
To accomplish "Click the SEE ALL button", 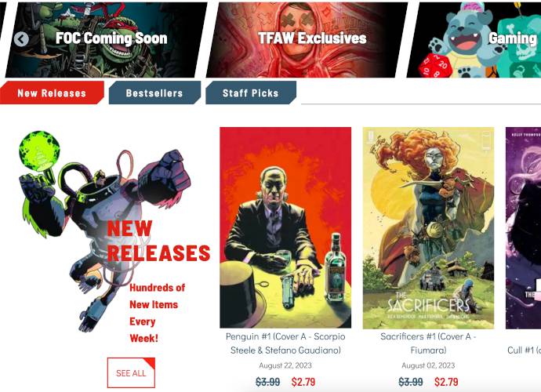I will click(x=131, y=372).
